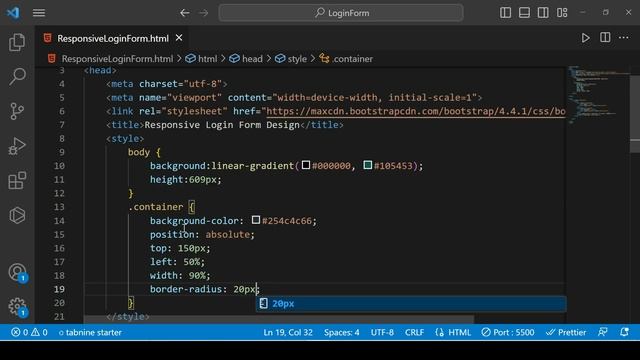Toggle the bottom panel layout
Screen dimensions: 640x360
[524, 13]
